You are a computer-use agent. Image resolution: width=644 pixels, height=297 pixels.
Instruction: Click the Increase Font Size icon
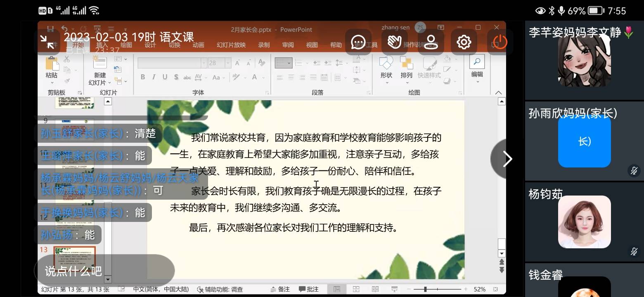238,63
